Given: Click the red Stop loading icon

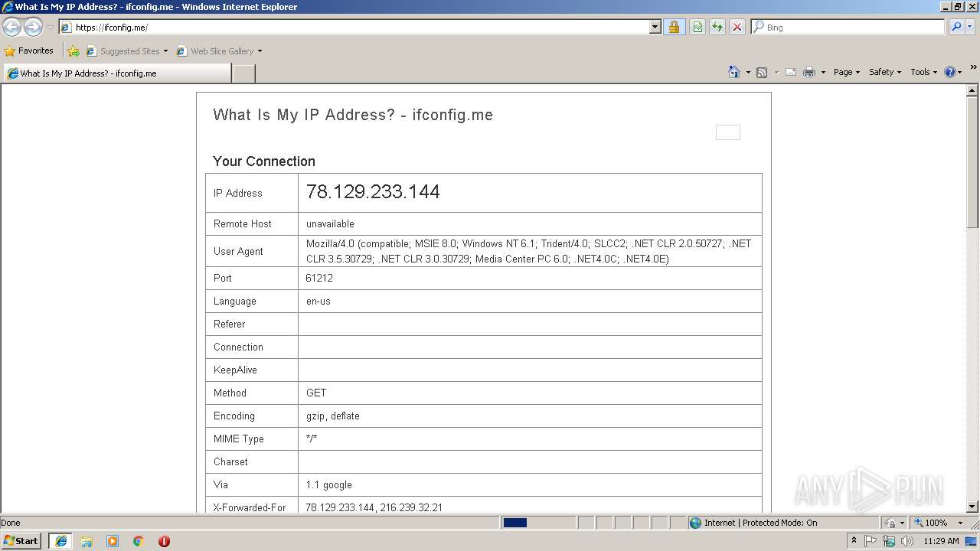Looking at the screenshot, I should tap(737, 28).
